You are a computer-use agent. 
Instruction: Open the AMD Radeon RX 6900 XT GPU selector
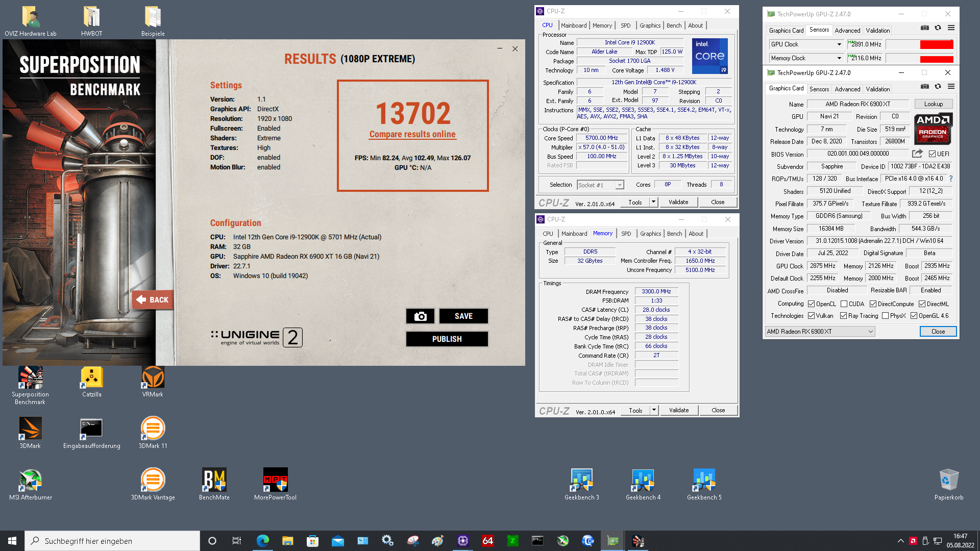pos(820,332)
